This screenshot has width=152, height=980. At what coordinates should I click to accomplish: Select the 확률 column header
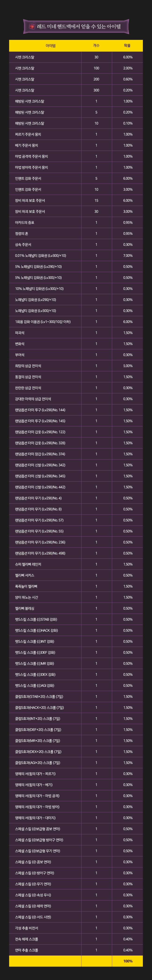click(127, 46)
